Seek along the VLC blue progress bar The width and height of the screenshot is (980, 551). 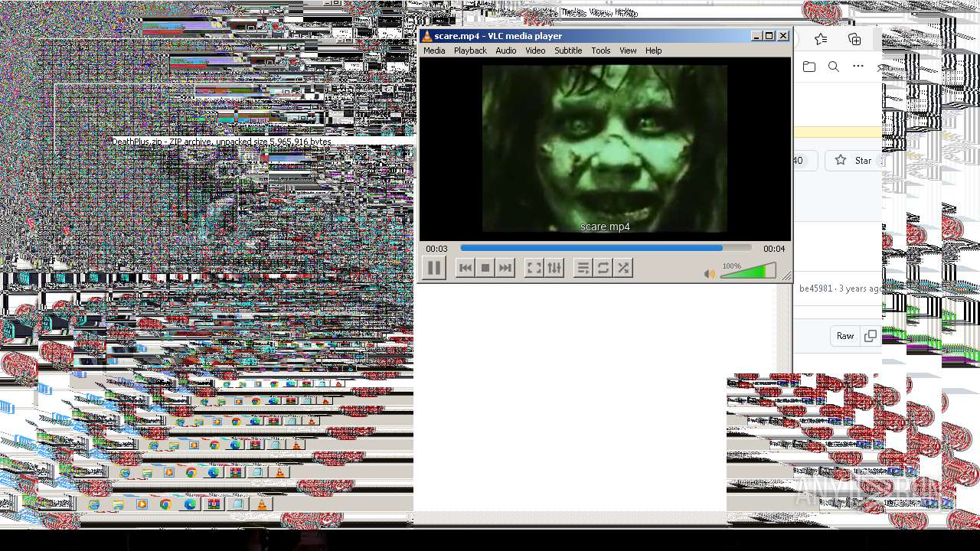click(x=606, y=248)
